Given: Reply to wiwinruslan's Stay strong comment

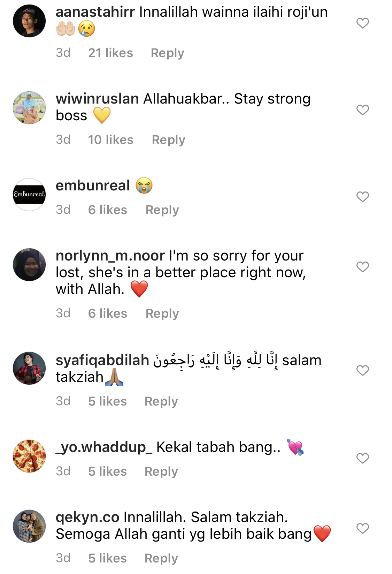Looking at the screenshot, I should [x=168, y=140].
